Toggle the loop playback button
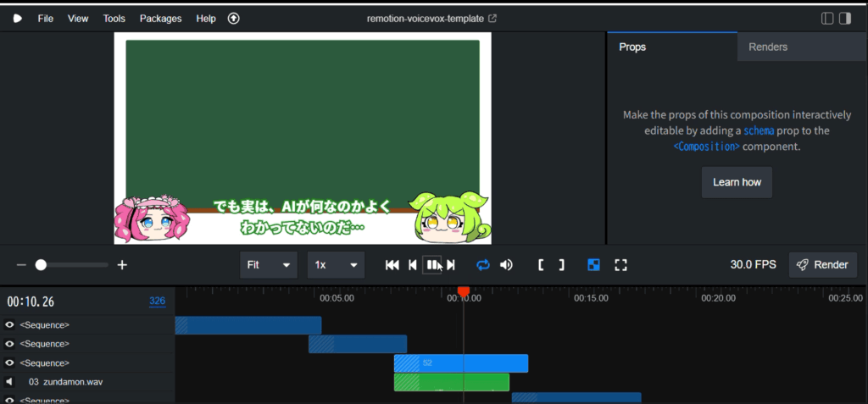 pos(483,265)
